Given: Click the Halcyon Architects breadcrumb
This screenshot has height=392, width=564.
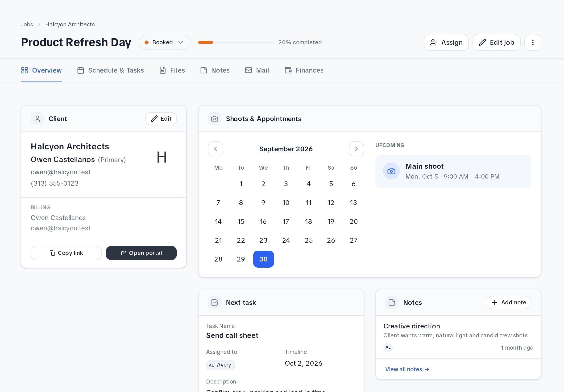Looking at the screenshot, I should pyautogui.click(x=70, y=24).
